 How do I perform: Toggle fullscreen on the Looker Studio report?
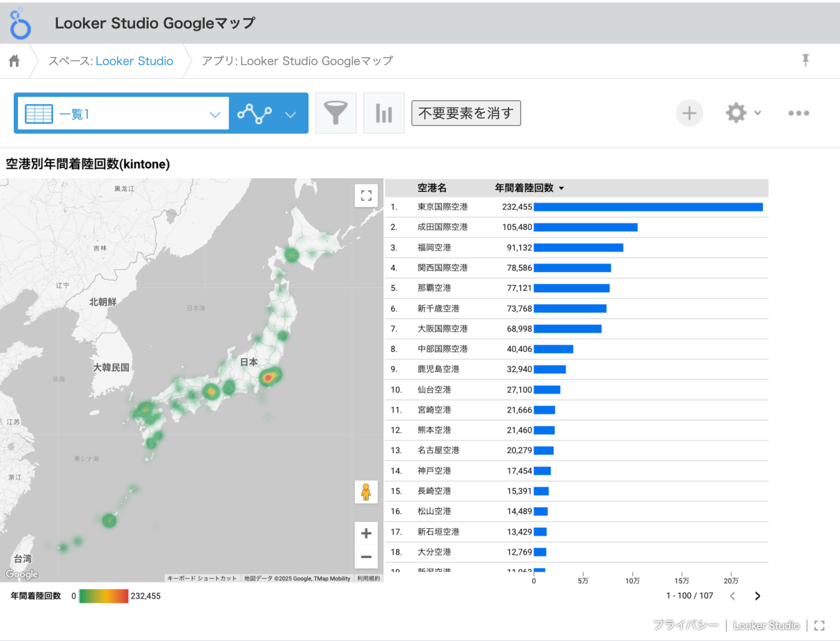[x=819, y=625]
